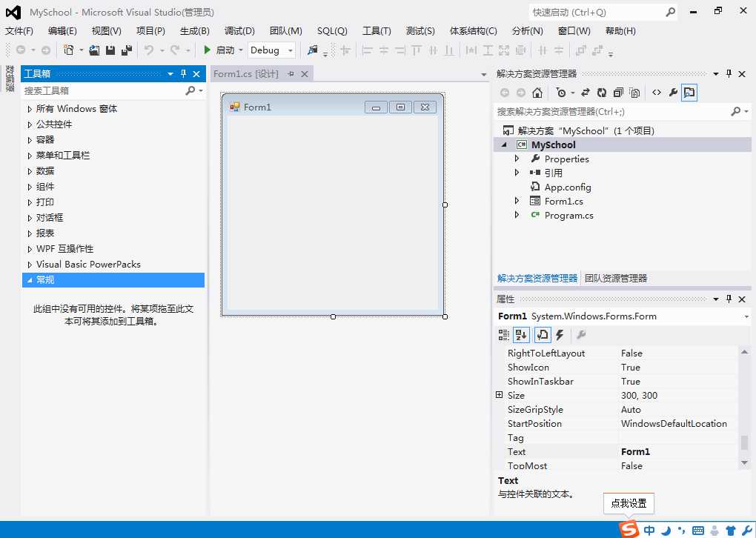
Task: Click the Save All toolbar icon
Action: click(x=127, y=50)
